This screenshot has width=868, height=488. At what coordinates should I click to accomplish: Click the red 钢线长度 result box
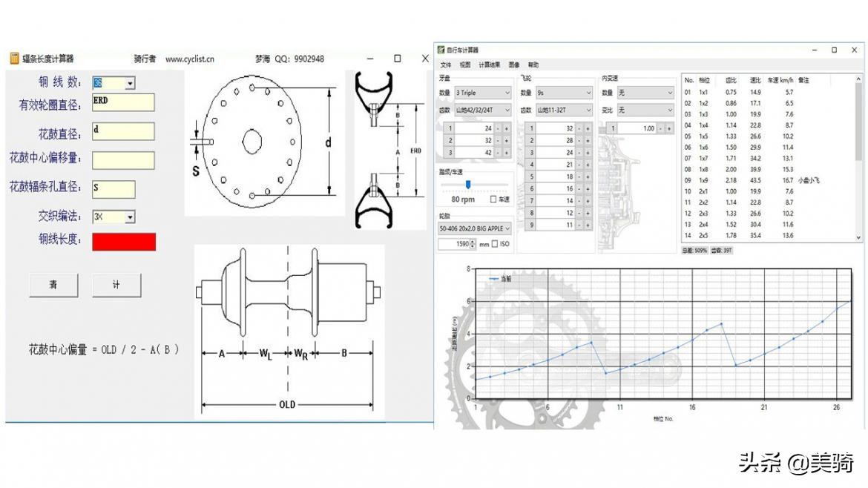124,242
